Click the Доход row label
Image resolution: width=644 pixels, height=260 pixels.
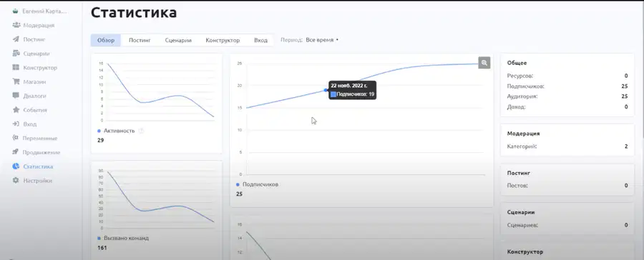pos(516,106)
